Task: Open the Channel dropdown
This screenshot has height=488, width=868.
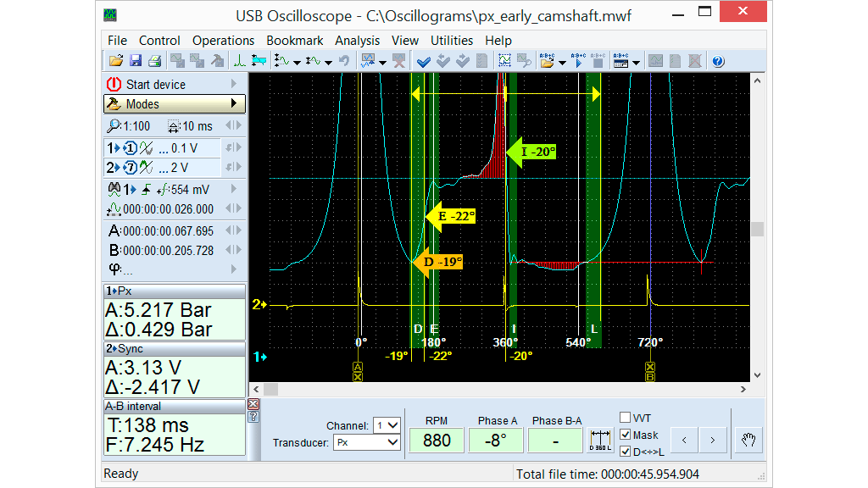Action: (387, 425)
